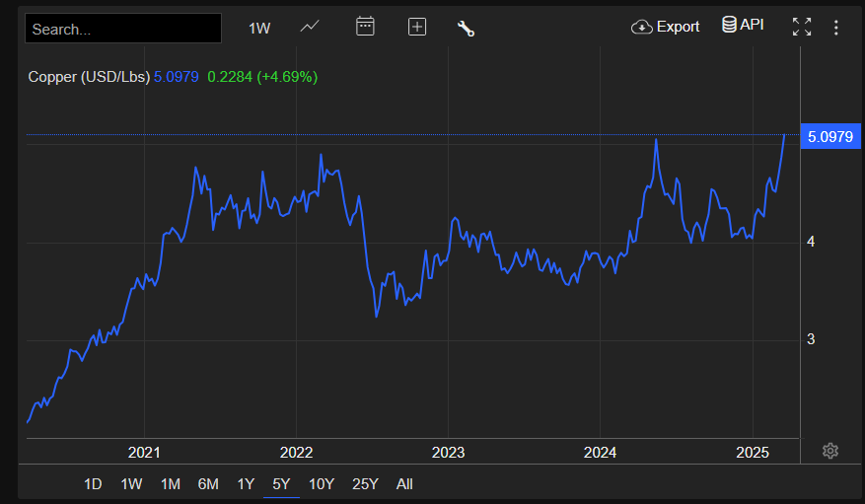Click the Copper (USD/Lbs) series label
865x504 pixels.
coord(89,76)
